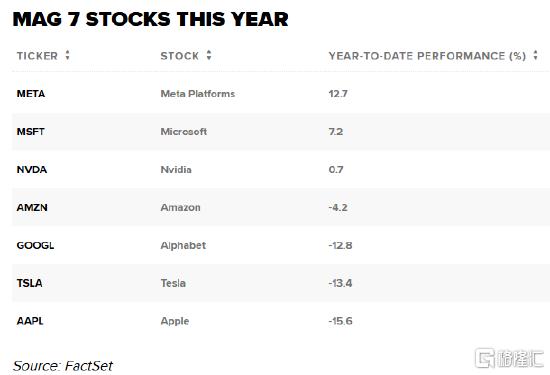Sort by Stock column sort arrows
This screenshot has width=550, height=375.
pos(209,55)
